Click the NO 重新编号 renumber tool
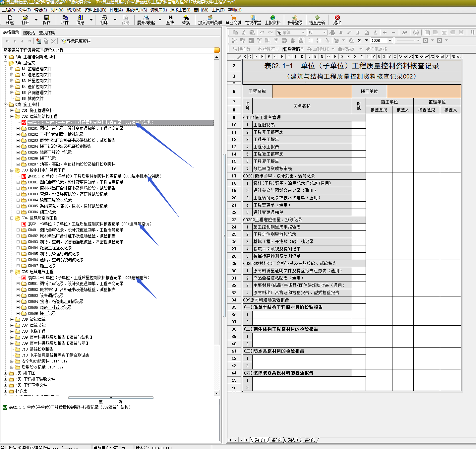The height and width of the screenshot is (449, 476). 293,49
